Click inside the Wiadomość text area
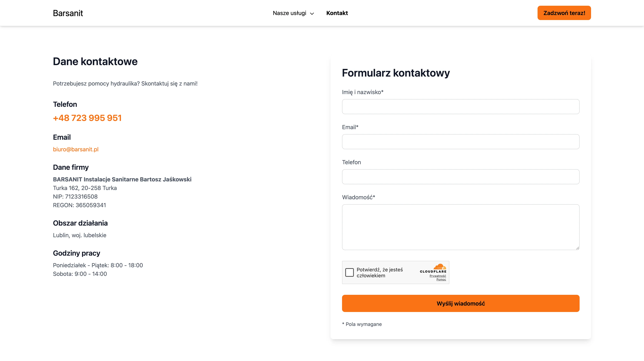Screen dimensions: 644x361 click(460, 227)
